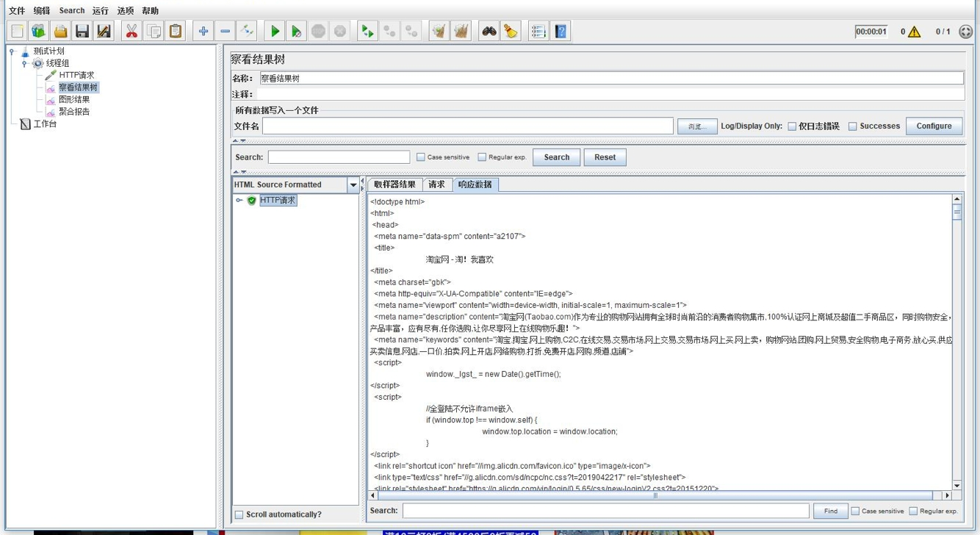Open the Templates icon in toolbar
The width and height of the screenshot is (980, 535).
(x=38, y=31)
